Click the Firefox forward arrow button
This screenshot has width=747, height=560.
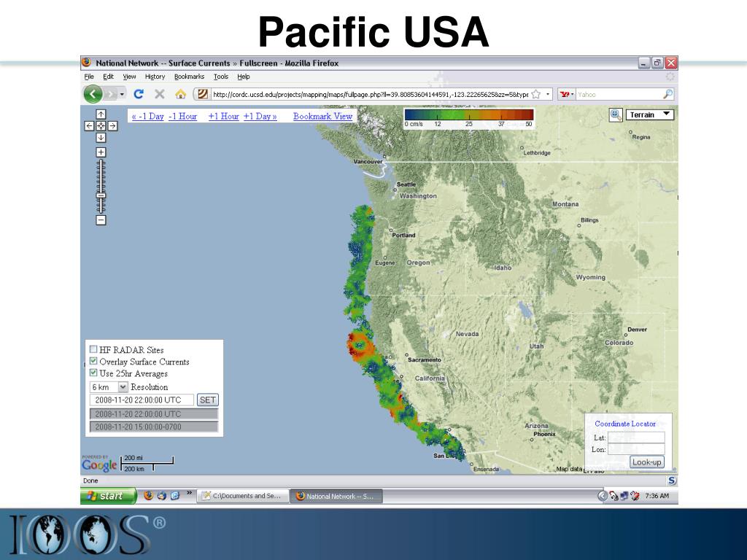tap(111, 94)
